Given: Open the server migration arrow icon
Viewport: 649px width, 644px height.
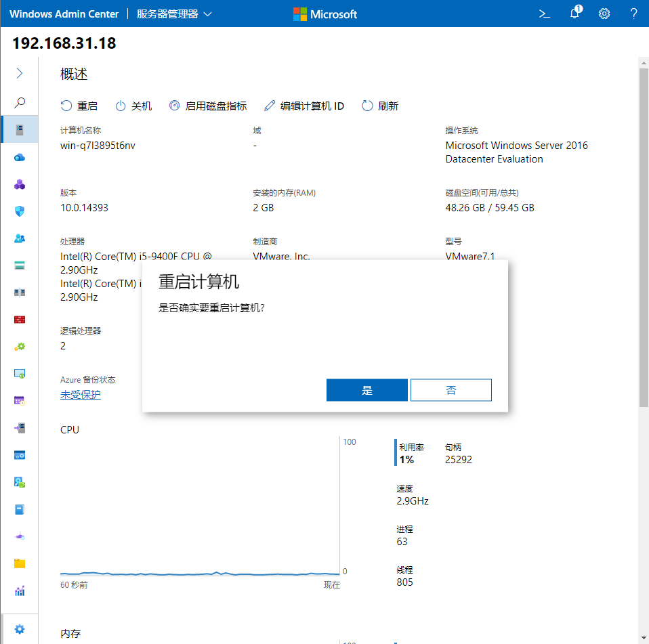Looking at the screenshot, I should coord(20,428).
